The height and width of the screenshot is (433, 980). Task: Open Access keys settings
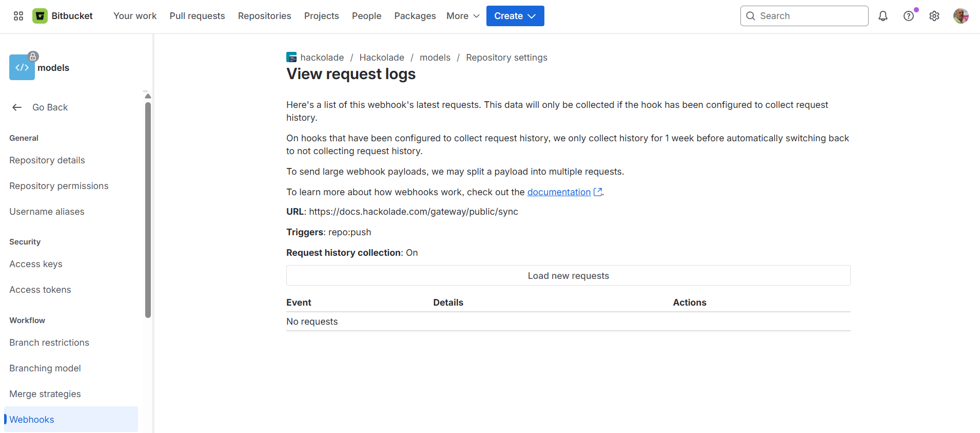click(36, 264)
